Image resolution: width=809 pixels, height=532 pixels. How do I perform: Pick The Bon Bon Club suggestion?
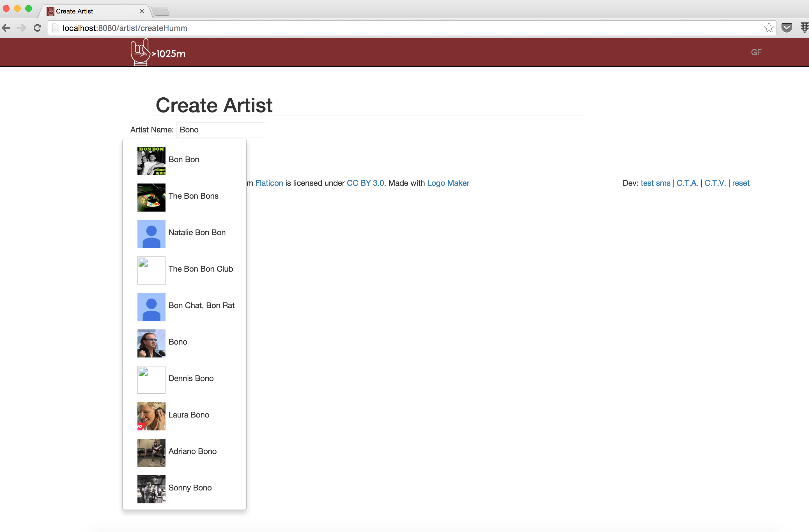[201, 269]
